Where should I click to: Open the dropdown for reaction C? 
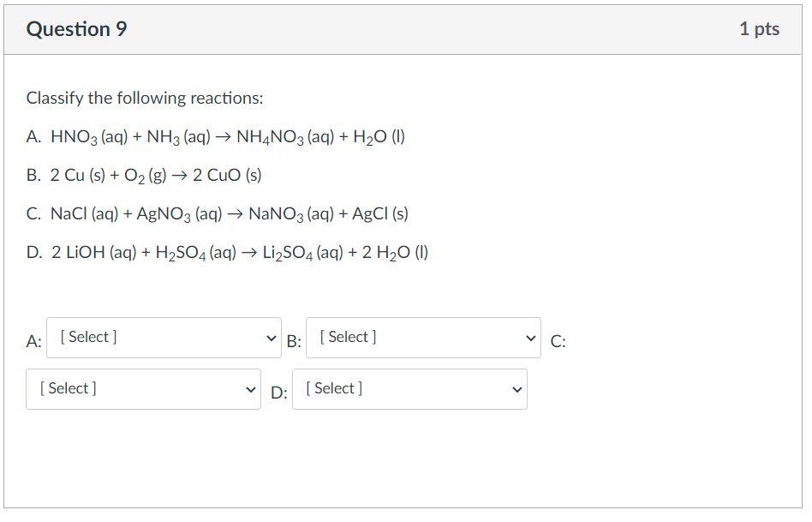[x=142, y=389]
